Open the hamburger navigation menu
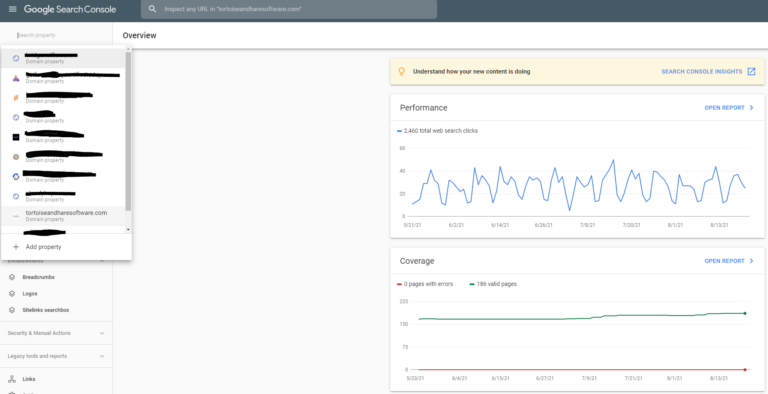 13,9
